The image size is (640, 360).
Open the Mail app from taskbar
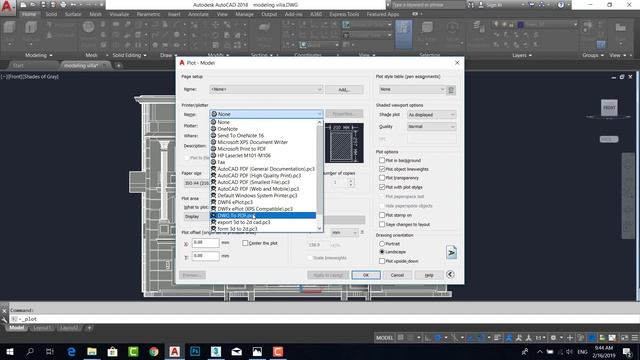tap(237, 351)
